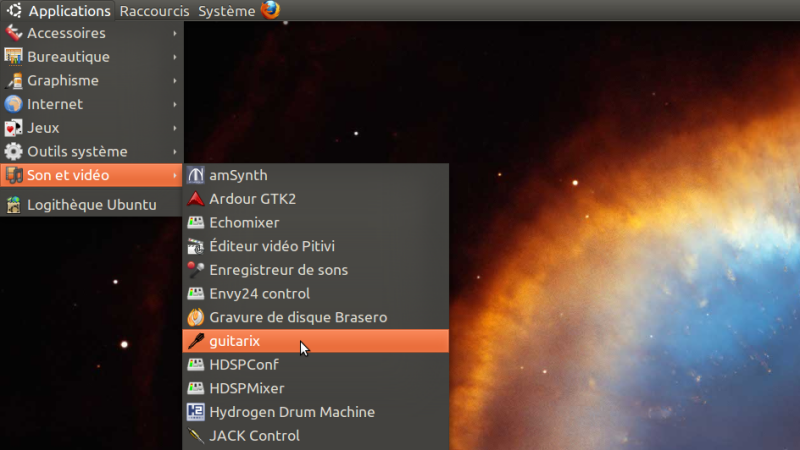
Task: Click the Echomixer icon
Action: coord(195,222)
